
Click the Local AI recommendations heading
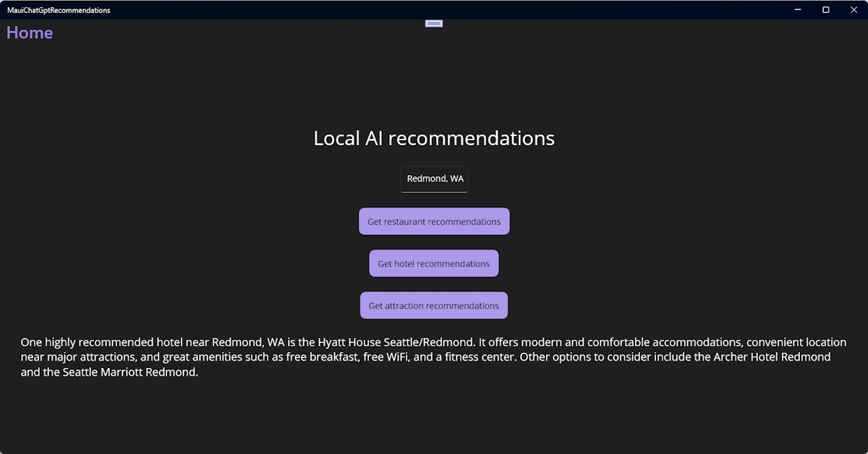pyautogui.click(x=434, y=137)
